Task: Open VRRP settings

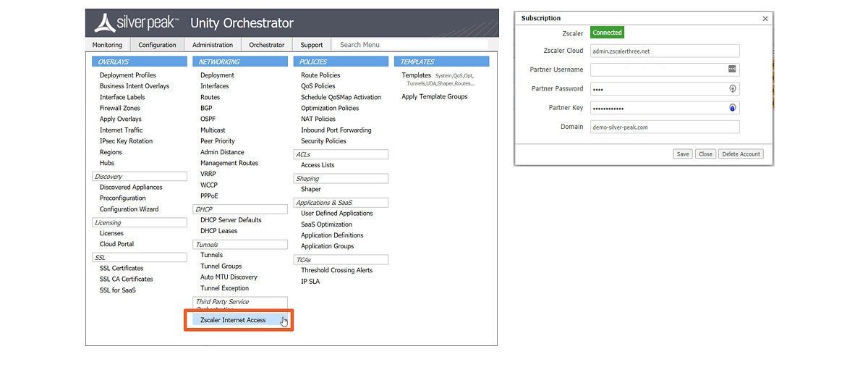Action: click(208, 174)
